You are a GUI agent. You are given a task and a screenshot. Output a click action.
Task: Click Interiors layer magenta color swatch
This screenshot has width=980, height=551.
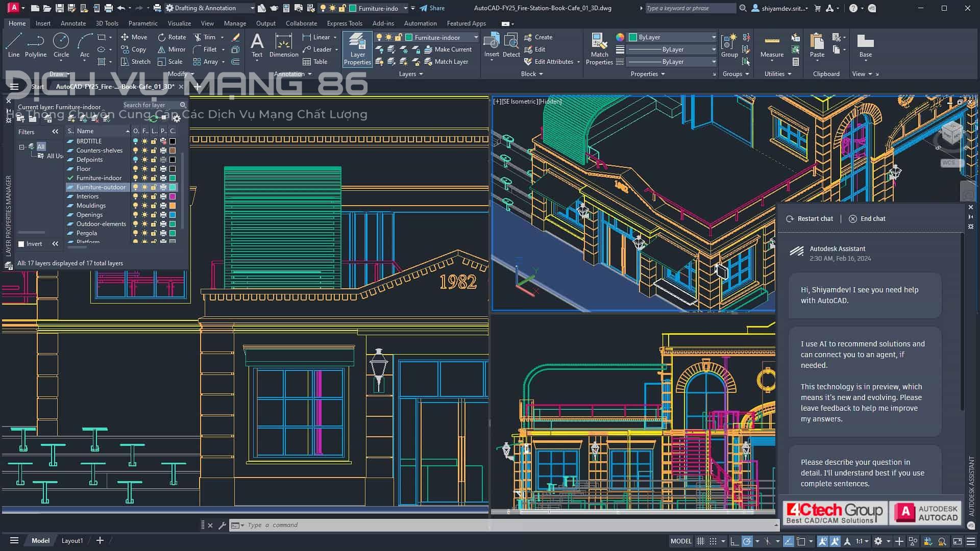(173, 196)
